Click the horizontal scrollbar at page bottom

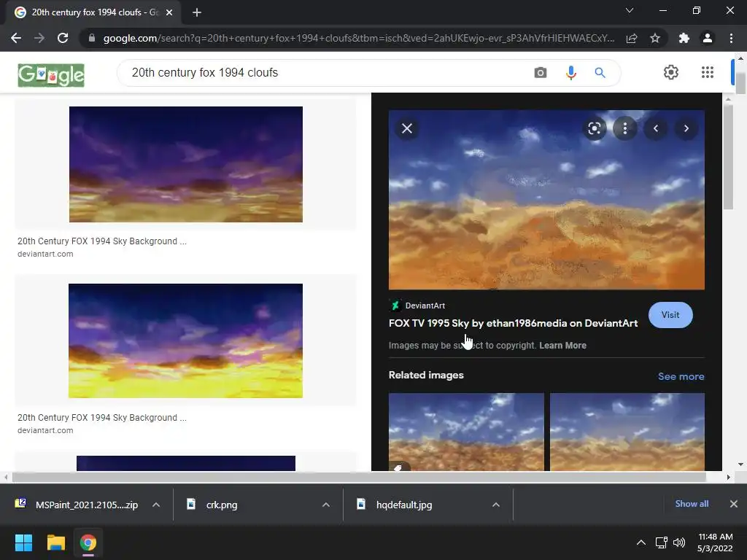359,477
